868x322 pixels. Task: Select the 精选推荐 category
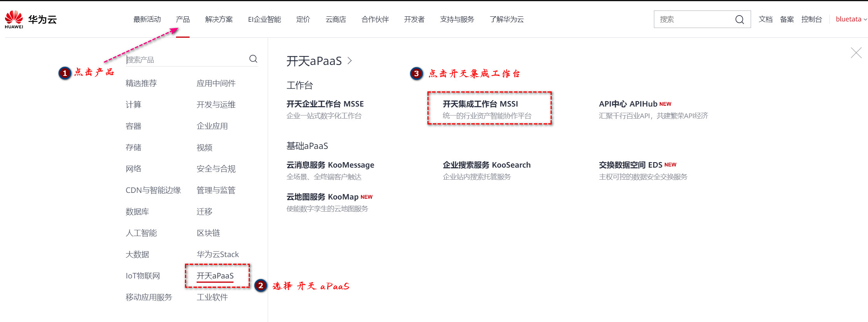click(x=141, y=83)
